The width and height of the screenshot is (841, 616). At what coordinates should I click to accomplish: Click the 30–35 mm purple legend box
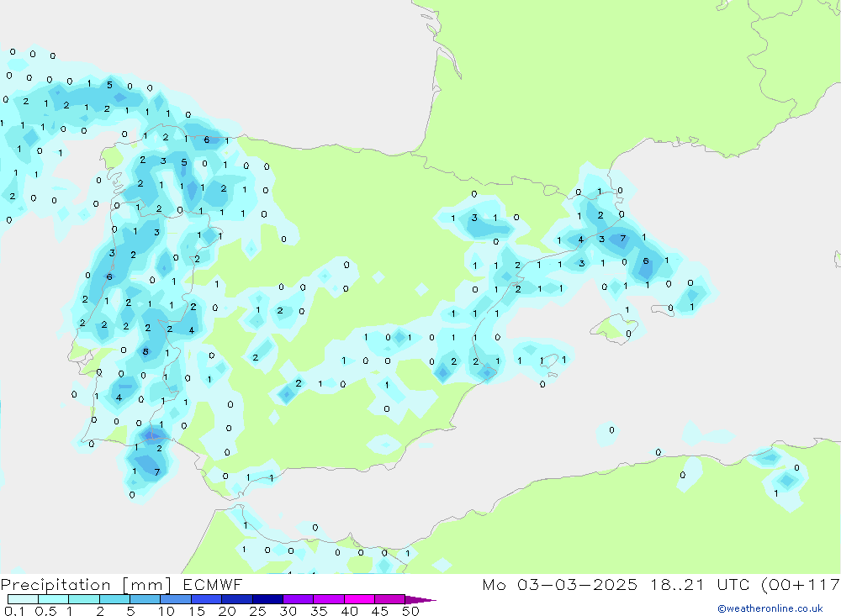pos(299,599)
